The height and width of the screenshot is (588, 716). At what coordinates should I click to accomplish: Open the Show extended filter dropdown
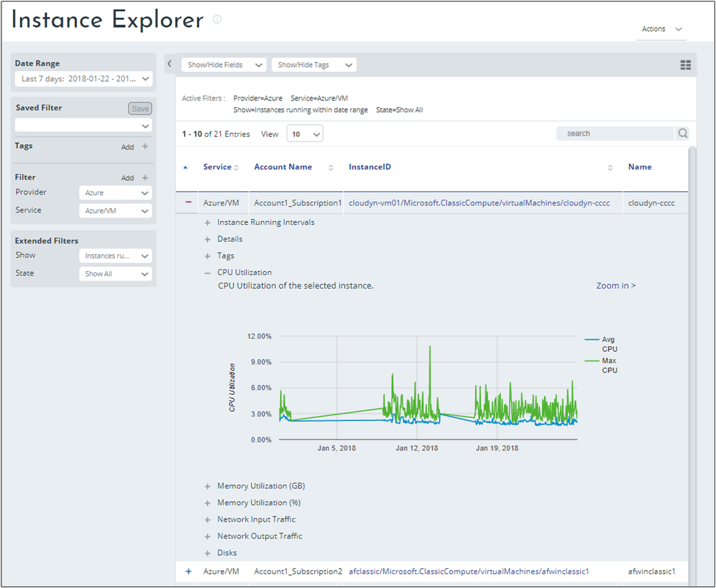coord(115,256)
